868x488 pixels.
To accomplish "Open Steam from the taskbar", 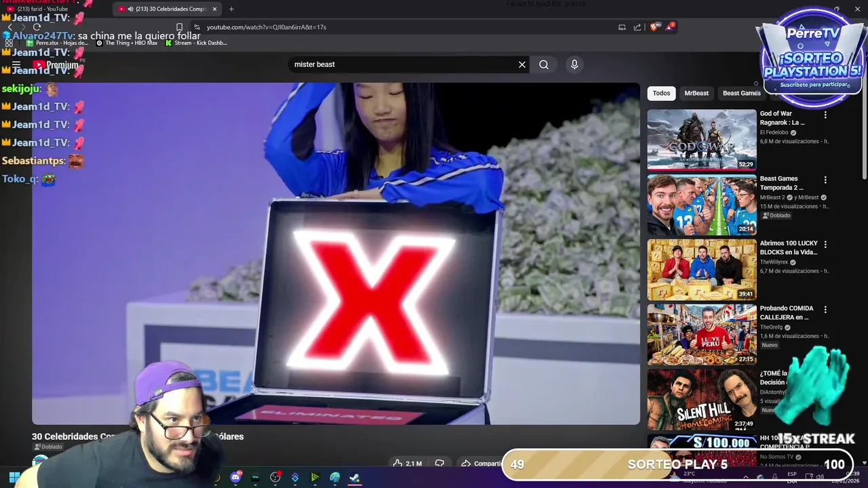I will point(354,477).
